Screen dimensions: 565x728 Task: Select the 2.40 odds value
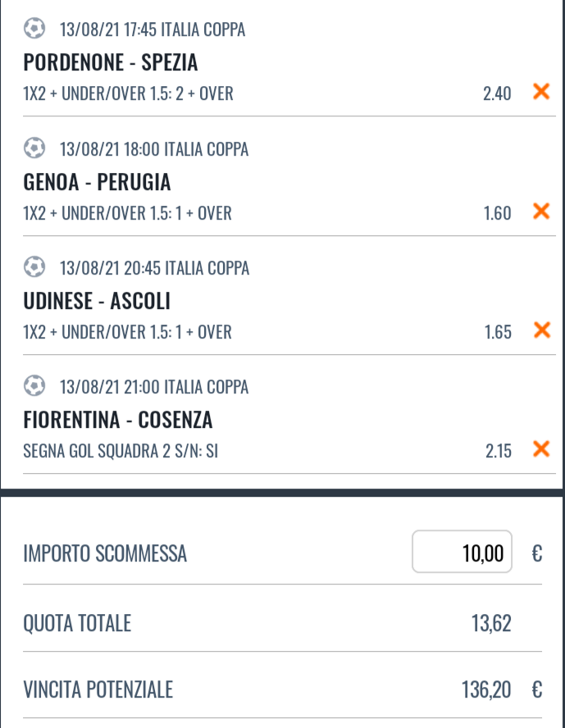click(497, 93)
